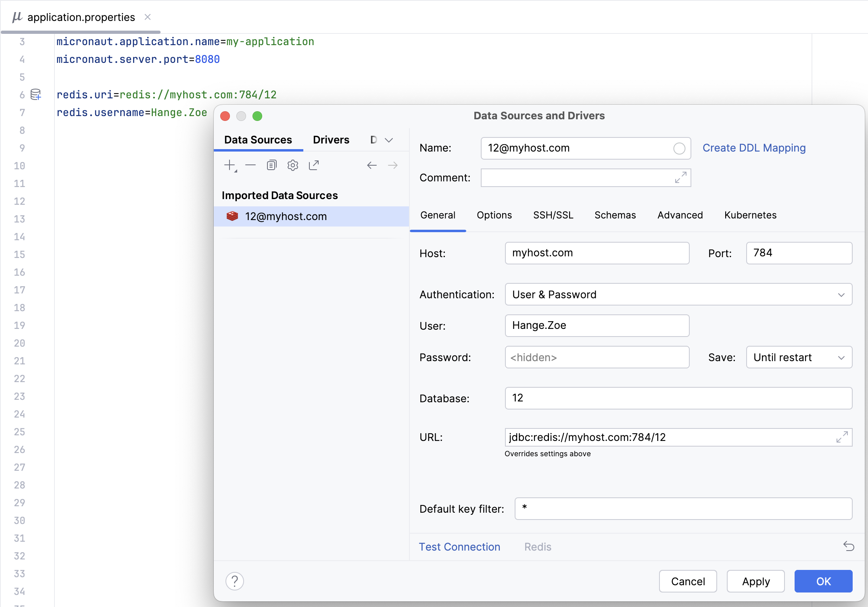Open the SSH/SSL tab
Screen dimensions: 868x607
coord(553,215)
